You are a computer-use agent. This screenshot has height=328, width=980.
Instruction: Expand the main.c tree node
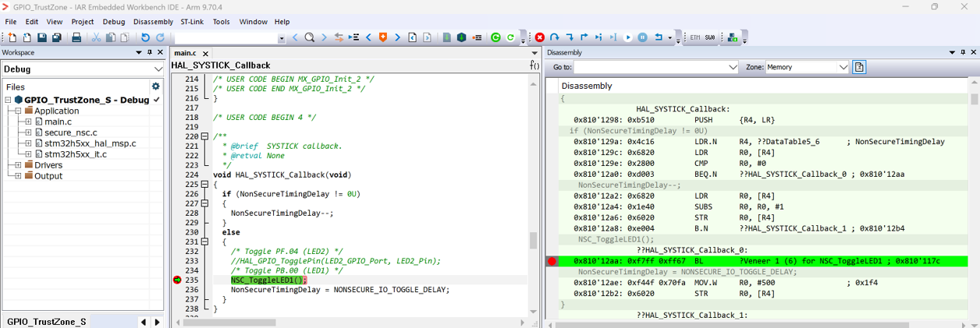(28, 122)
